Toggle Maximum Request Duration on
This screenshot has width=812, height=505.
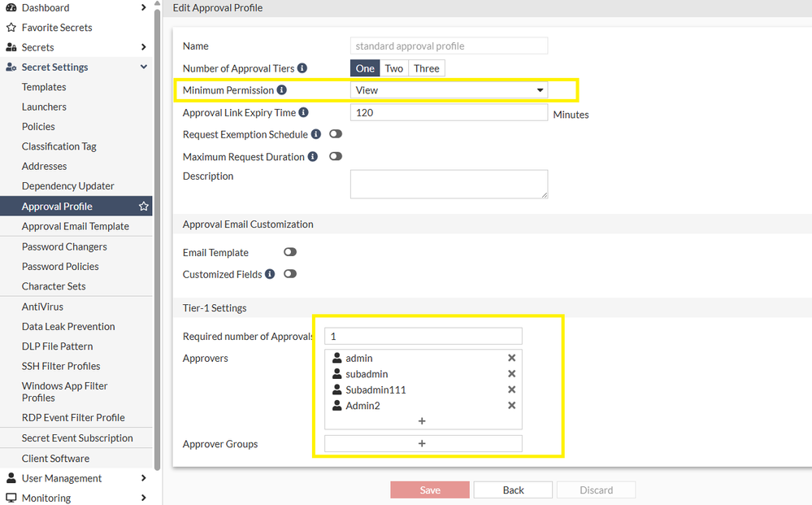(335, 157)
